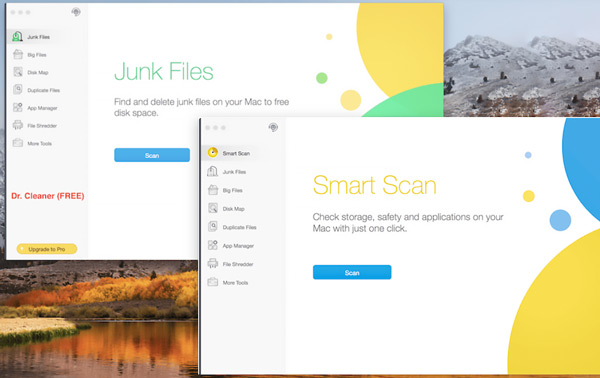Click Duplicate Files icon in the front window
600x378 pixels.
point(213,226)
